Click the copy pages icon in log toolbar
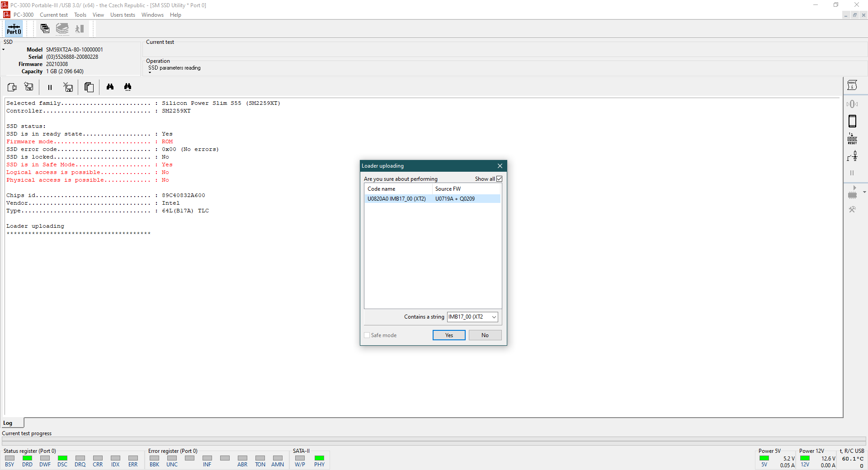Image resolution: width=868 pixels, height=470 pixels. point(89,87)
